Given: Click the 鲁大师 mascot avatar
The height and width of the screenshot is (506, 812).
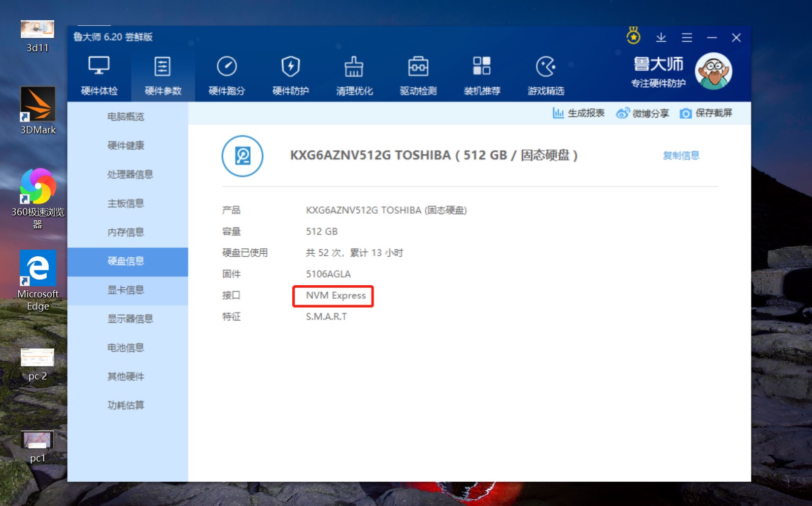Looking at the screenshot, I should tap(714, 71).
